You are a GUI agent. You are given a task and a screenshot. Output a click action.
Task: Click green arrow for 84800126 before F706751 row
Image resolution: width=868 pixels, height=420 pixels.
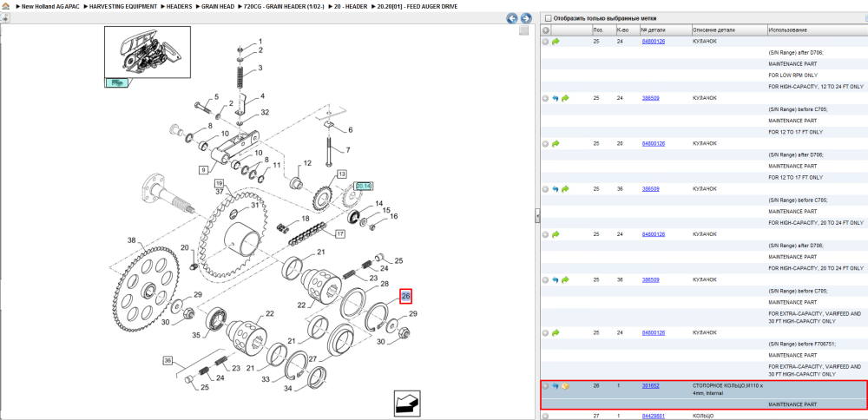556,333
